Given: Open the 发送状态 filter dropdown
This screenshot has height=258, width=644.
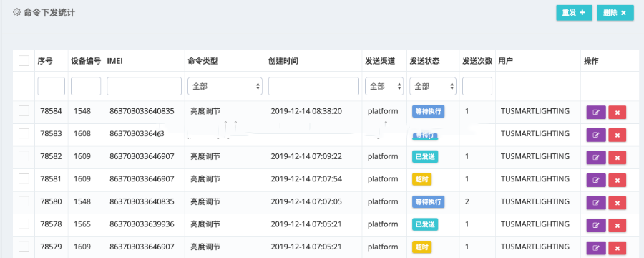Looking at the screenshot, I should point(433,86).
